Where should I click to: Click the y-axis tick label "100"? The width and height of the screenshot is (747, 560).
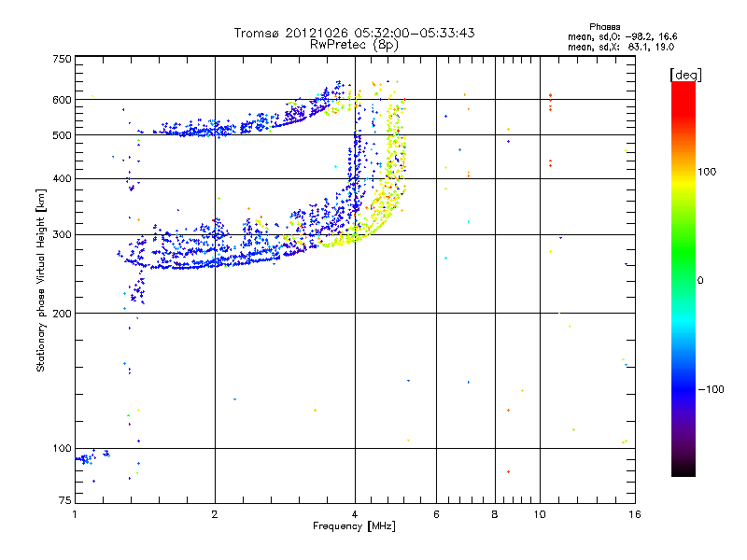click(x=62, y=448)
